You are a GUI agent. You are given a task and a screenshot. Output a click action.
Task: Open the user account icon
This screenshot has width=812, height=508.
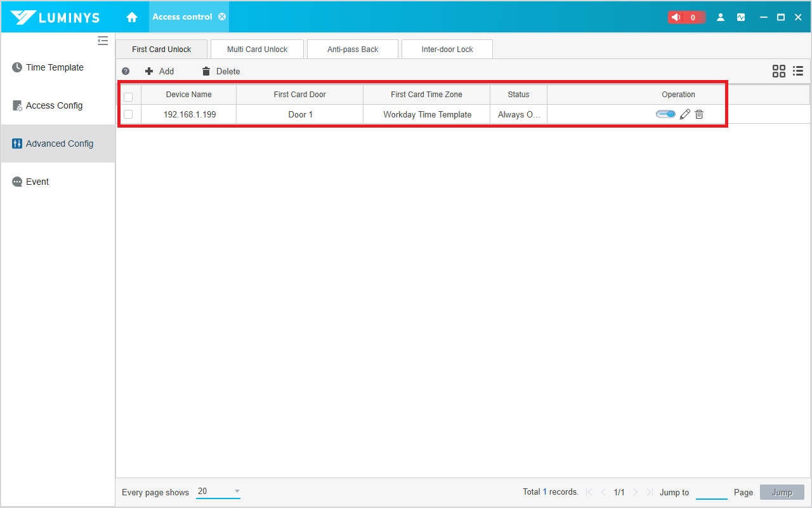point(721,17)
